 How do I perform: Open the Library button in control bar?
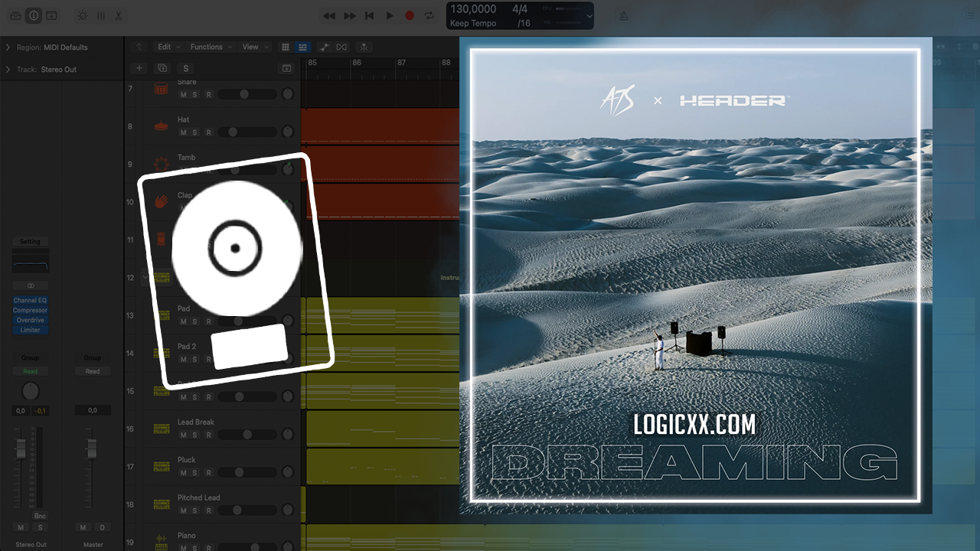16,15
